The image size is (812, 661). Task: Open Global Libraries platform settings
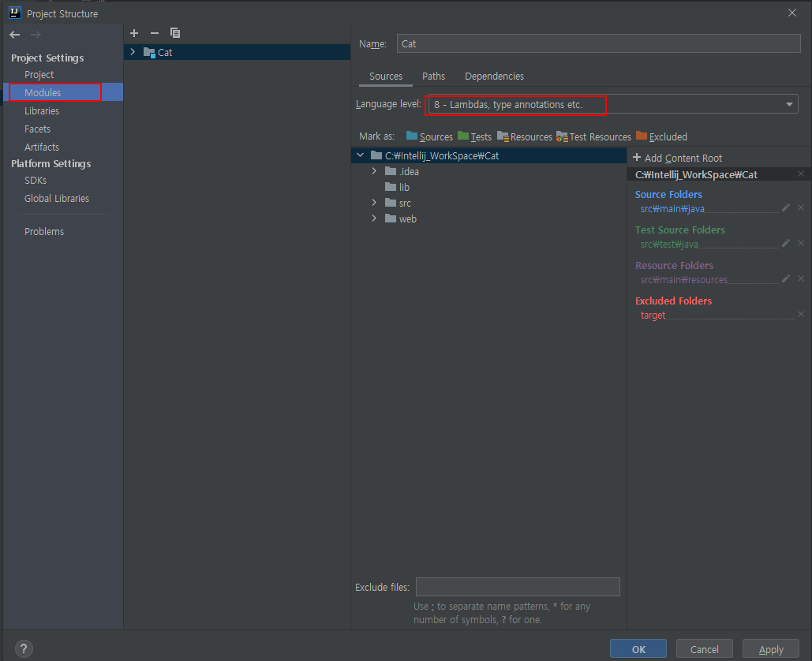[57, 198]
